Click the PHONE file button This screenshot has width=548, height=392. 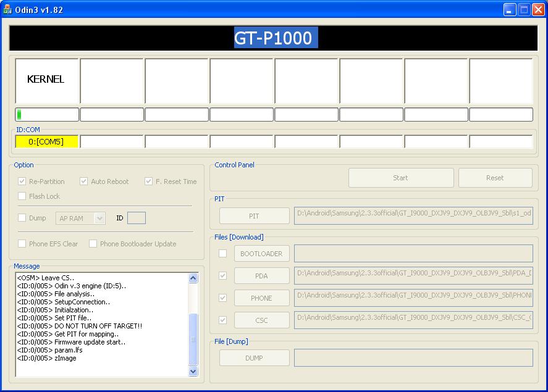(x=262, y=298)
